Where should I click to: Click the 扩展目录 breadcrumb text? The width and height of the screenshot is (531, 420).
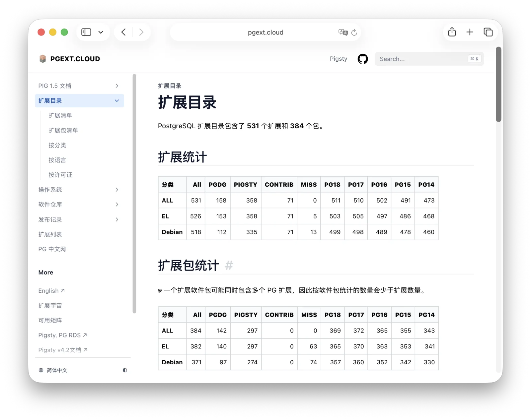click(170, 86)
